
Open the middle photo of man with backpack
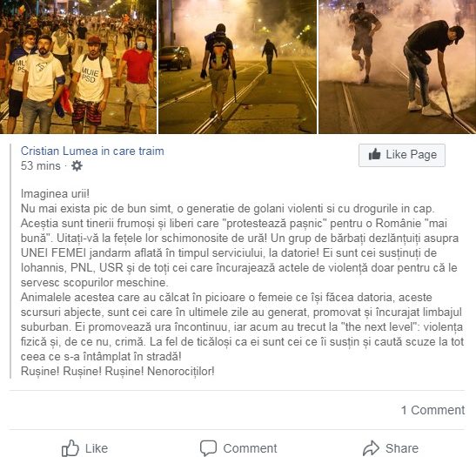pyautogui.click(x=238, y=67)
